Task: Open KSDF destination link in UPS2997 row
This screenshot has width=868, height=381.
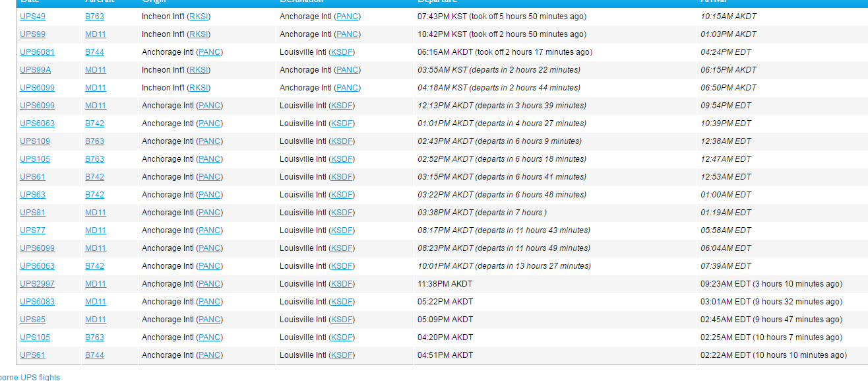Action: [x=342, y=284]
